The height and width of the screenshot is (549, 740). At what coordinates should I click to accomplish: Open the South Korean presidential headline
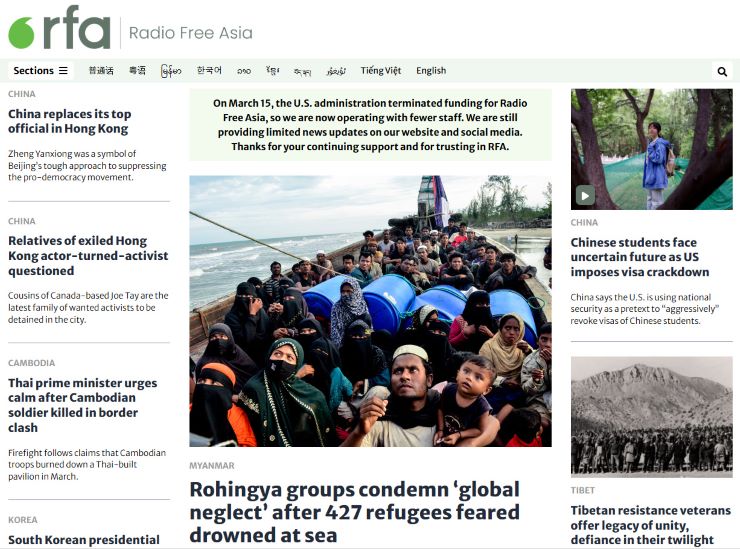(84, 540)
